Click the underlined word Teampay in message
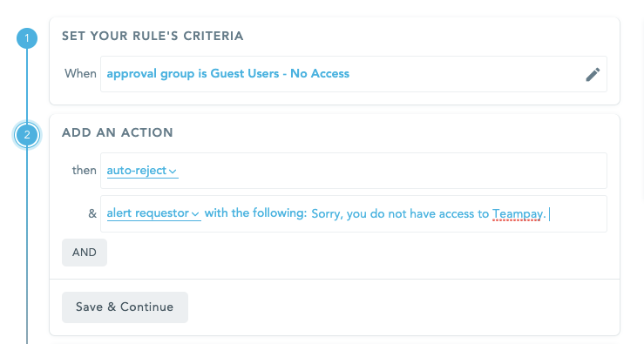The height and width of the screenshot is (344, 644). pos(518,214)
